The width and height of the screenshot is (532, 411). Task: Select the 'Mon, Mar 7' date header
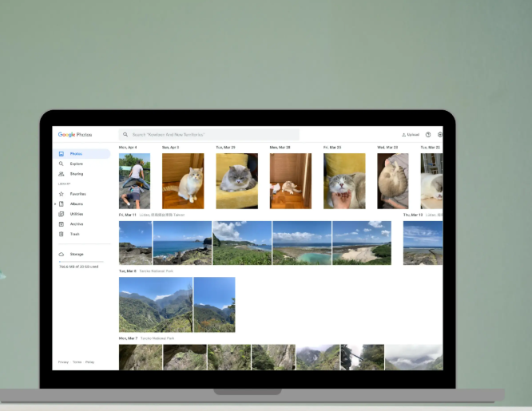[x=129, y=338]
